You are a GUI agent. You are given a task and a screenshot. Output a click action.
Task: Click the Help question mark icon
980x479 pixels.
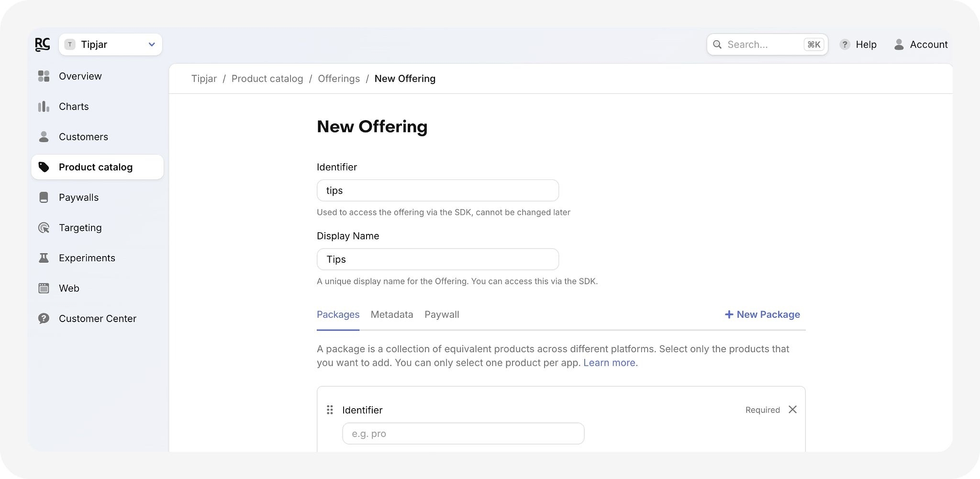pyautogui.click(x=845, y=45)
